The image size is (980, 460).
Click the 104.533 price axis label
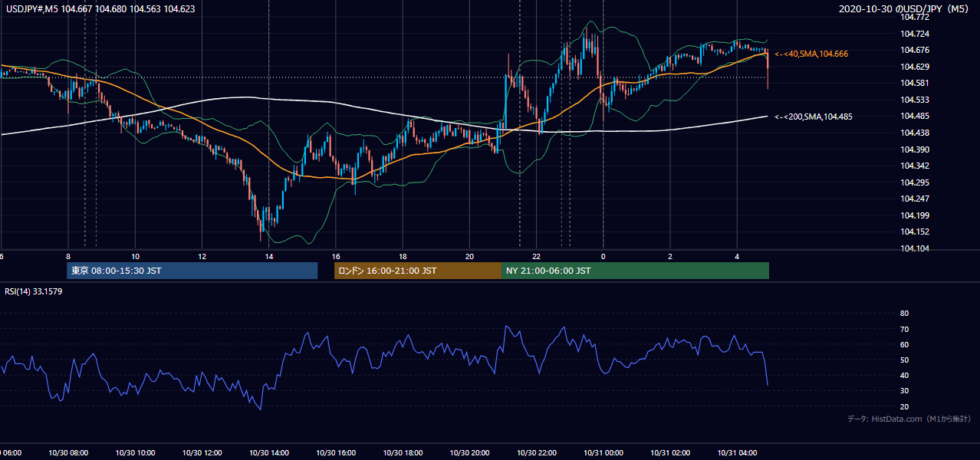click(x=916, y=100)
